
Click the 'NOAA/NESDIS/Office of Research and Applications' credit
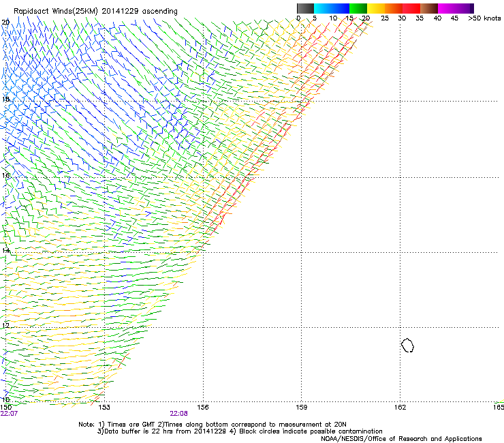[x=401, y=439]
